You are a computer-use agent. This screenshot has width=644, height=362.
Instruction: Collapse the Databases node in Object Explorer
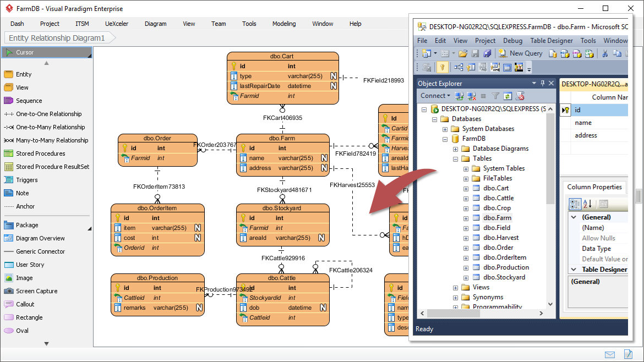tap(434, 119)
